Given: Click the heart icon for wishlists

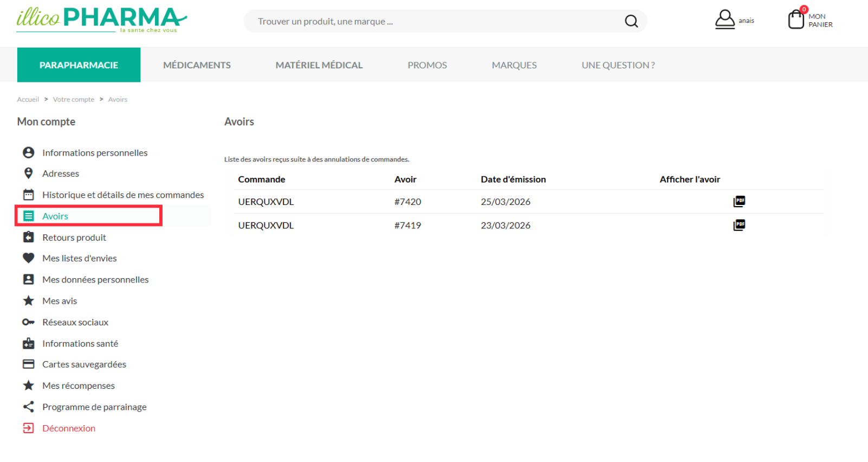Looking at the screenshot, I should click(28, 258).
